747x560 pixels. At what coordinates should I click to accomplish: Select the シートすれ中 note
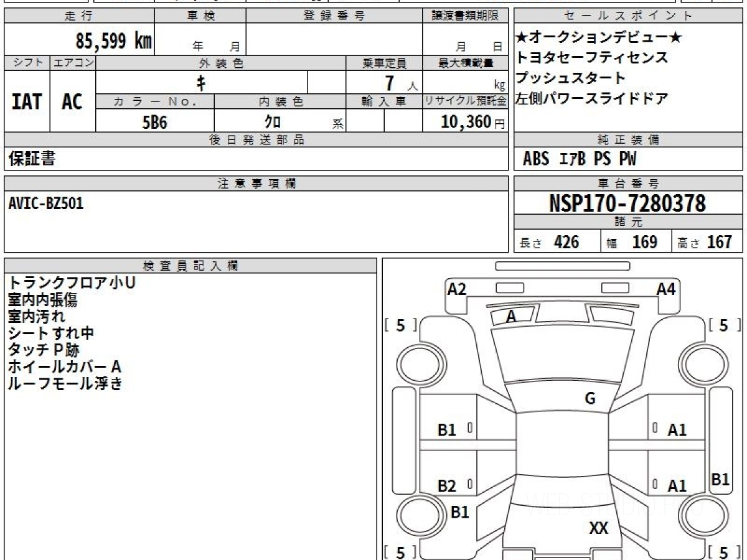tap(51, 334)
